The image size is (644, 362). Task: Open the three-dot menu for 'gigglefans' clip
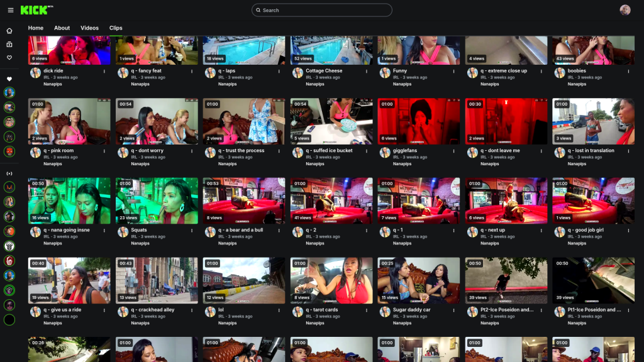click(454, 151)
